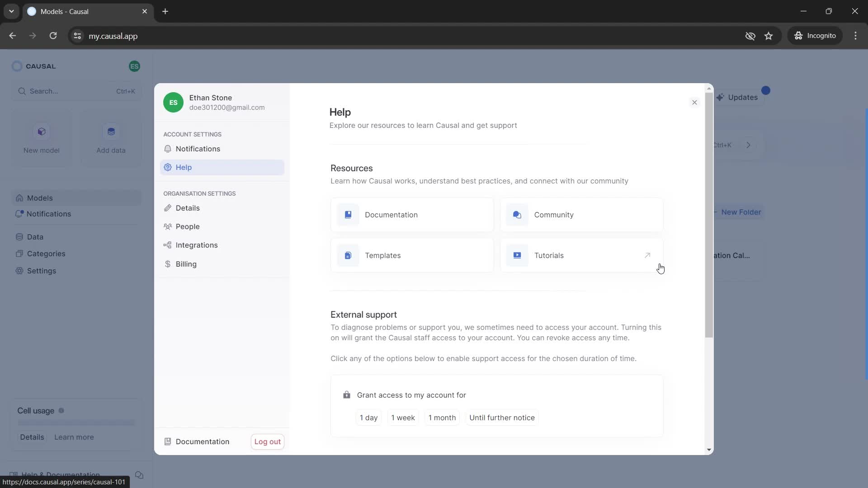Open Data in the sidebar

[76, 237]
